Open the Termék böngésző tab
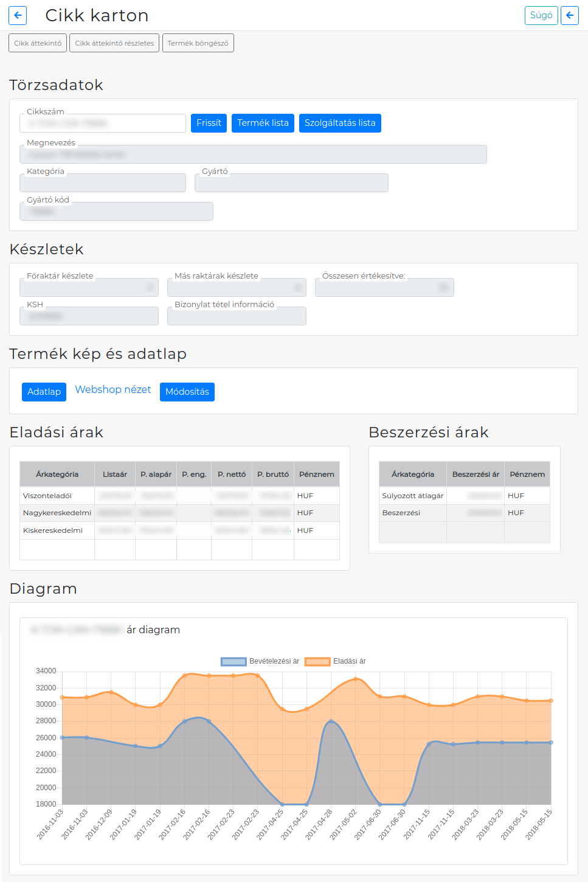The image size is (588, 882). [x=198, y=43]
